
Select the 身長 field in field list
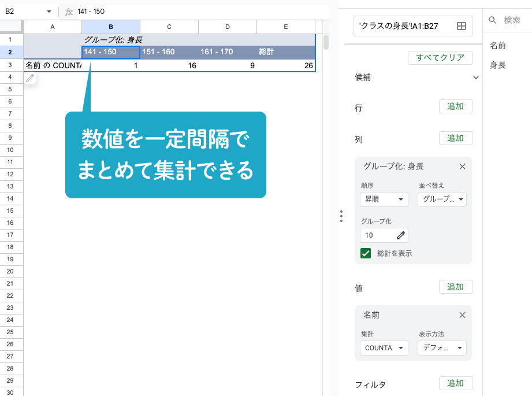(498, 65)
